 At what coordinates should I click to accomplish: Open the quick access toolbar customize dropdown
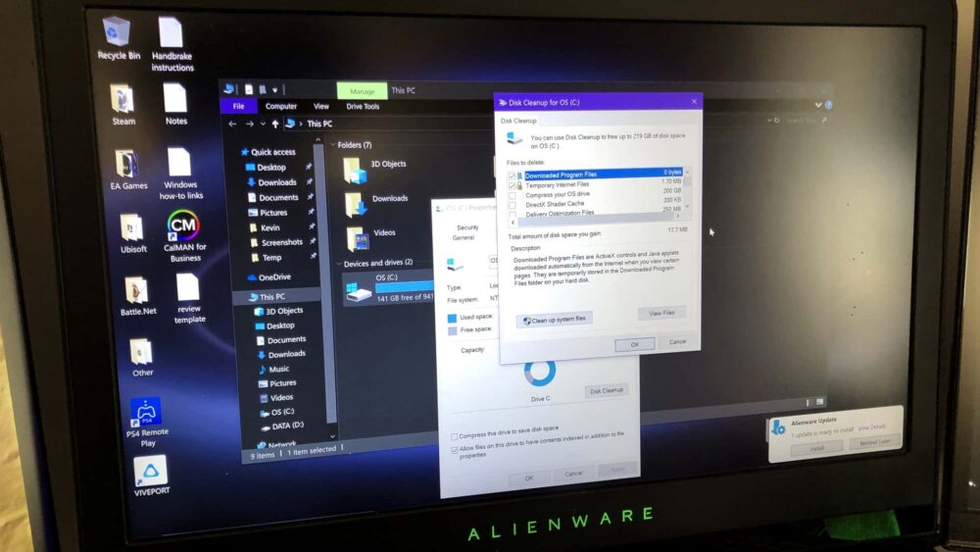275,90
